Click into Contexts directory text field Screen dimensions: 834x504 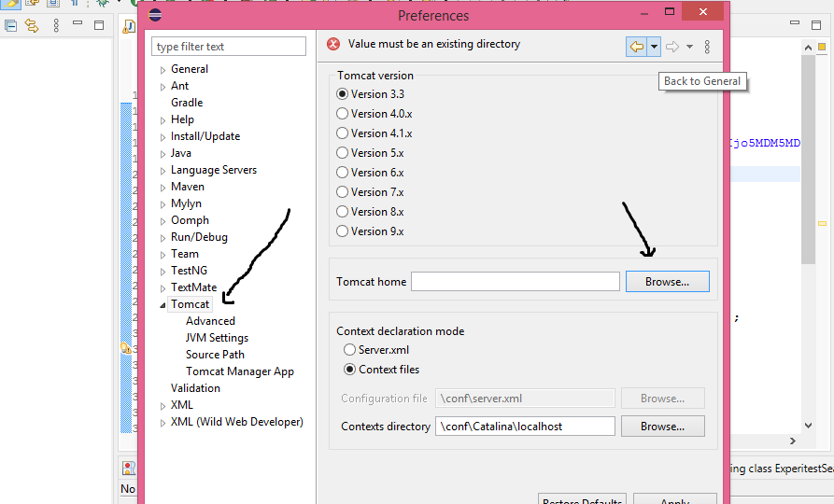[x=525, y=427]
